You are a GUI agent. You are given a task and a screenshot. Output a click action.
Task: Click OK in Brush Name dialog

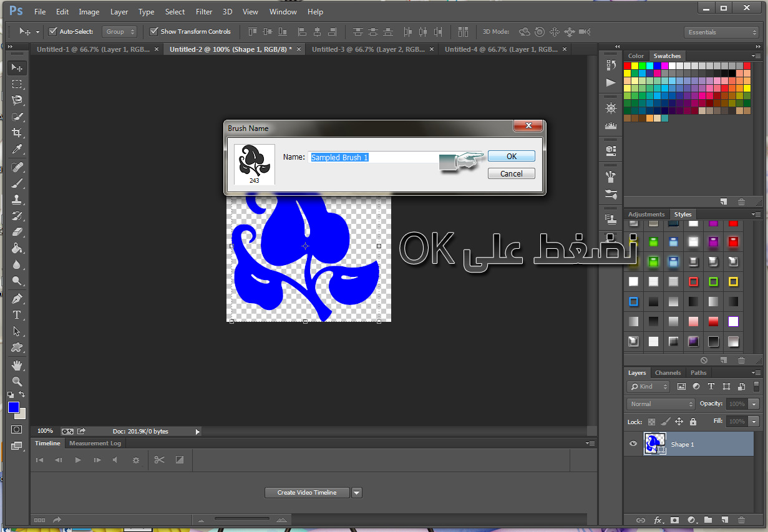point(511,156)
